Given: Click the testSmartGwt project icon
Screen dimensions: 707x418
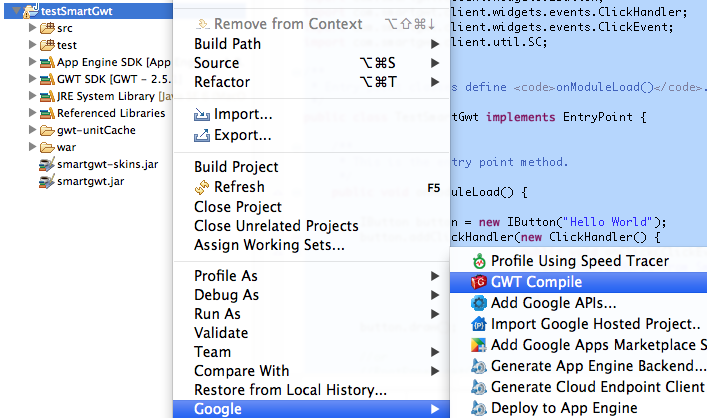Looking at the screenshot, I should click(30, 10).
